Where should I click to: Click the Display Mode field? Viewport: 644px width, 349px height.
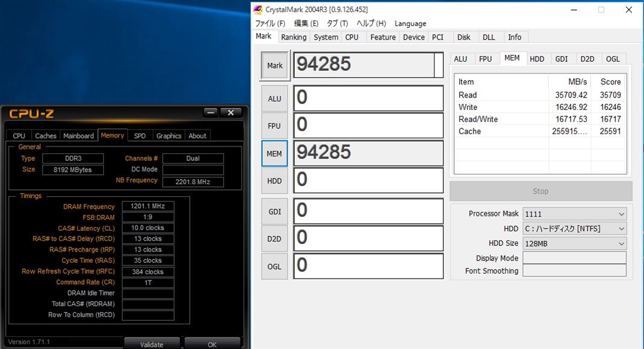point(575,258)
